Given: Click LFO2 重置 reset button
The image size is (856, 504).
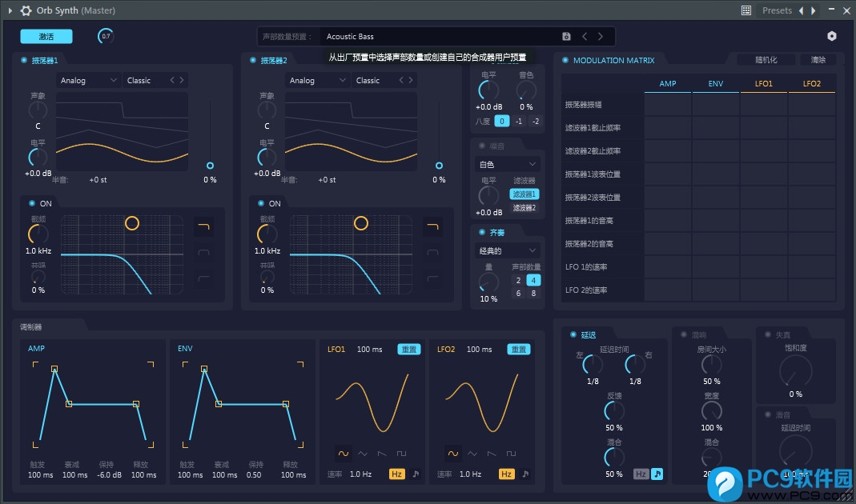Looking at the screenshot, I should click(519, 349).
